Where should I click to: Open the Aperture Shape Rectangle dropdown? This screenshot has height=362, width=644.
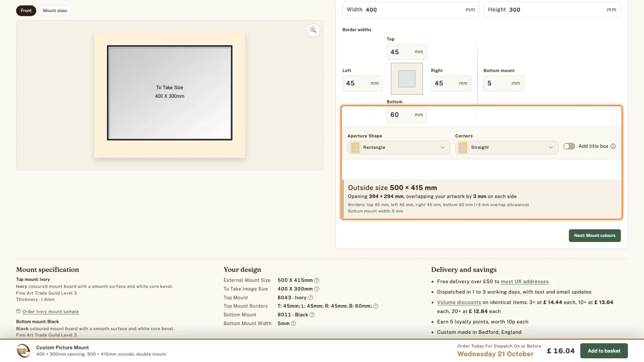(x=398, y=148)
